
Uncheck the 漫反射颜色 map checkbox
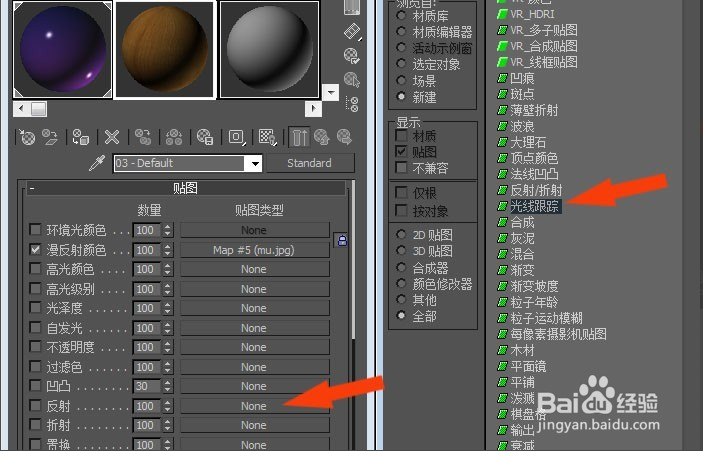click(x=35, y=249)
